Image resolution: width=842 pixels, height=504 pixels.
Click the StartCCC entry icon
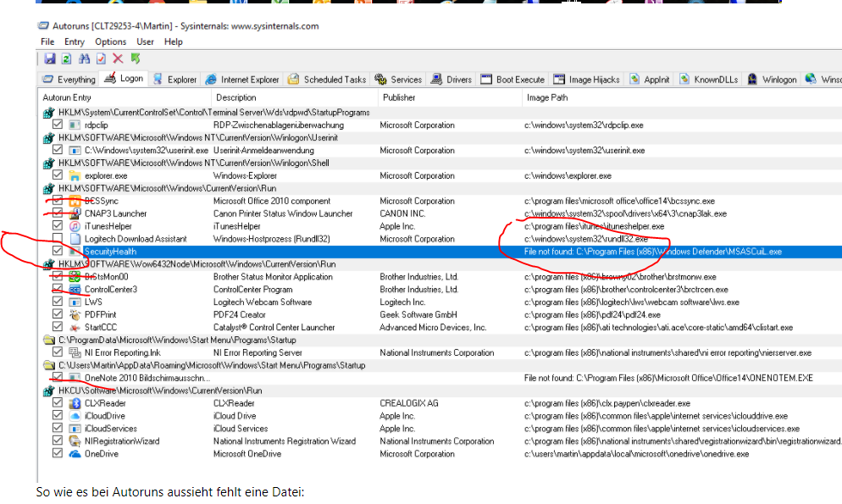coord(75,328)
